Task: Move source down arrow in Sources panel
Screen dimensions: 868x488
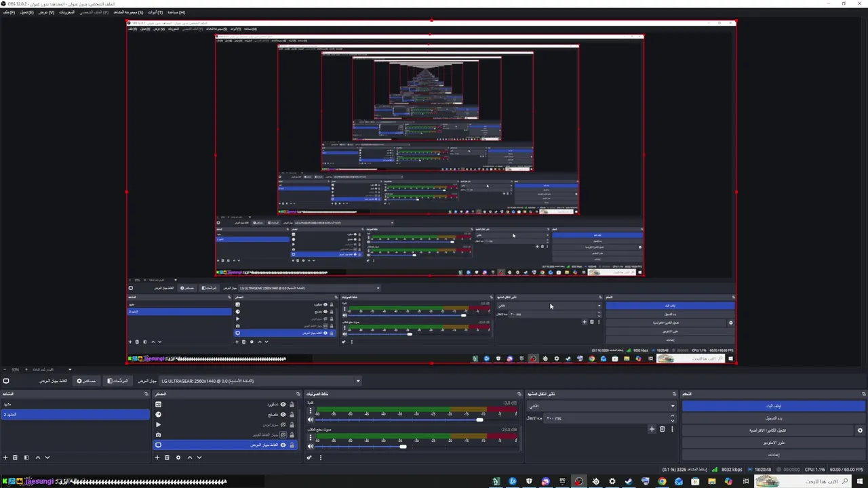Action: pos(199,457)
